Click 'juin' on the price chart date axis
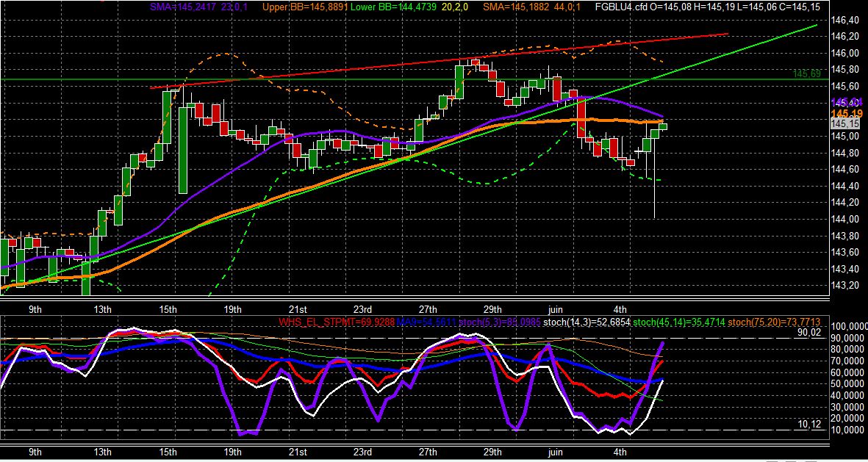The height and width of the screenshot is (462, 868). click(556, 309)
